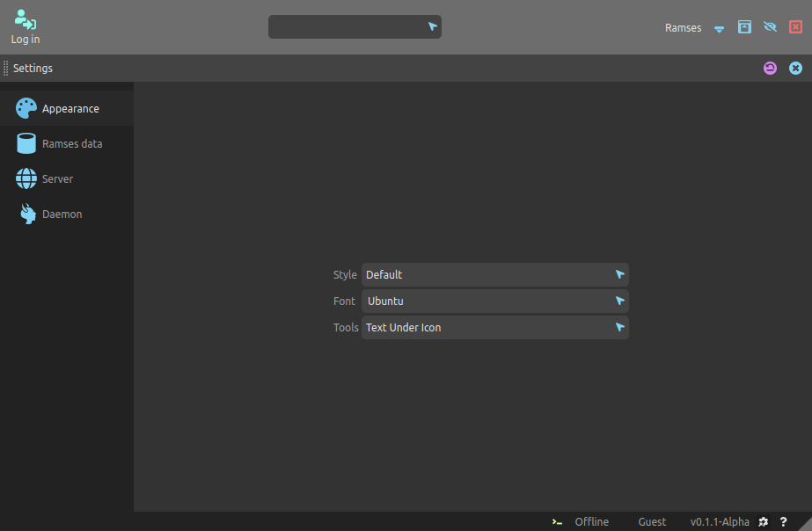Click the Log in user icon
Viewport: 812px width, 531px height.
click(x=26, y=19)
